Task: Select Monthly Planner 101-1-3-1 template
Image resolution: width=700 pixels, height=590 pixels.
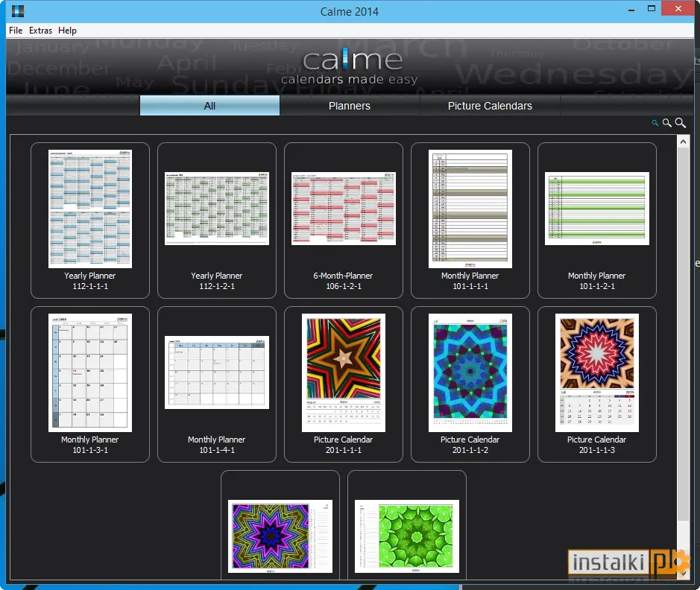Action: pos(90,384)
